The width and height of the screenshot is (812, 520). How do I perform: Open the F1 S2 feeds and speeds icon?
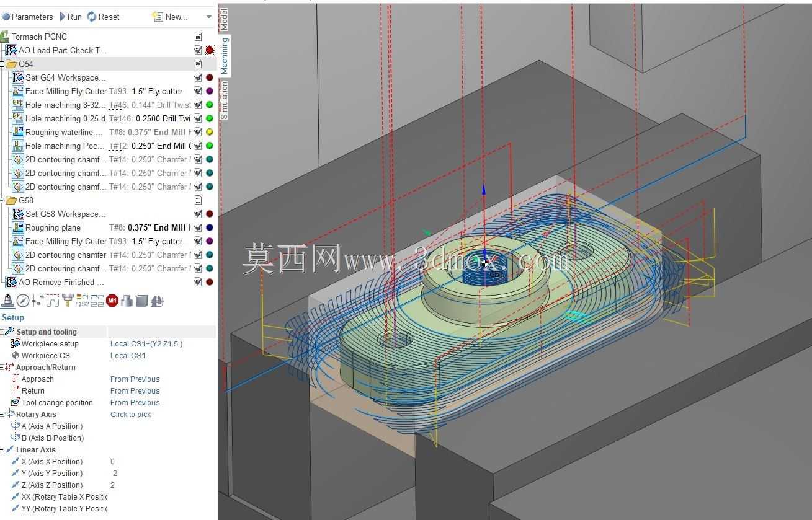click(83, 301)
